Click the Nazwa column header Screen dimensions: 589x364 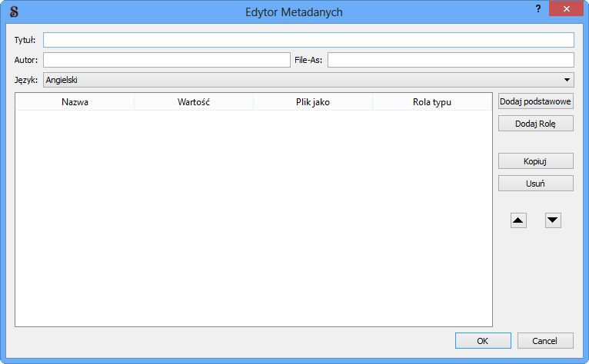pos(75,102)
